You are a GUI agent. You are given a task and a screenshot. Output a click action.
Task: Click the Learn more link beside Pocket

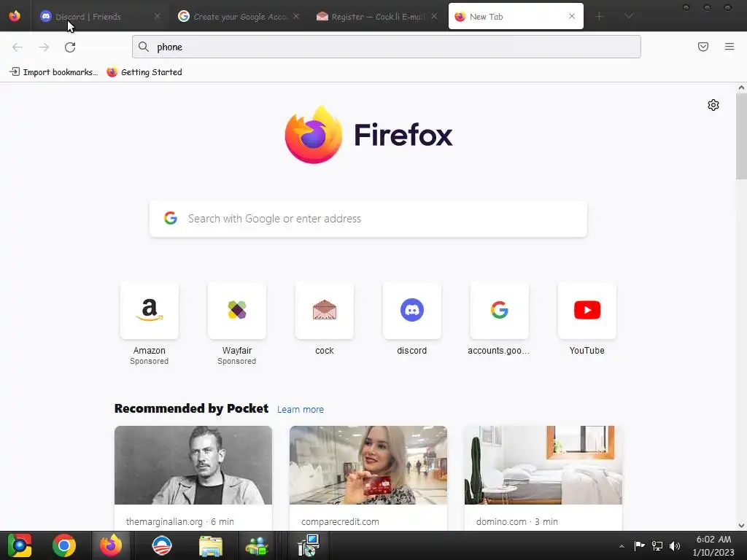[x=300, y=410]
